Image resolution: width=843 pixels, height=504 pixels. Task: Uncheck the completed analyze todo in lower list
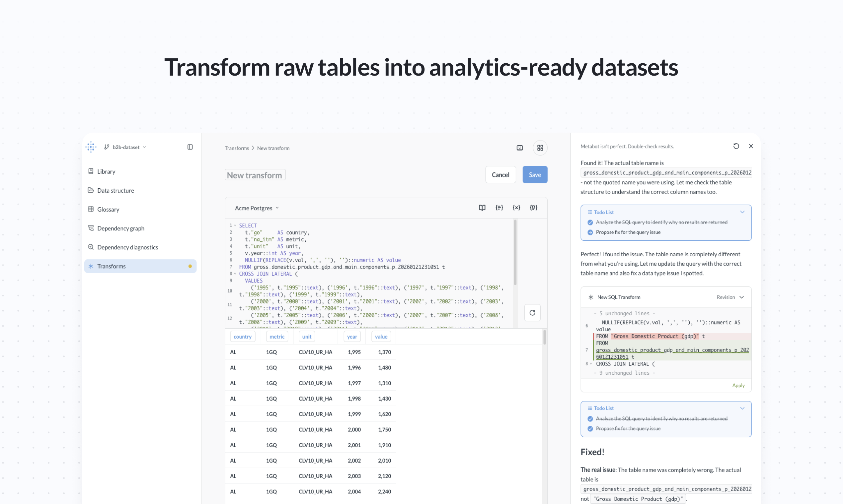[x=590, y=419]
